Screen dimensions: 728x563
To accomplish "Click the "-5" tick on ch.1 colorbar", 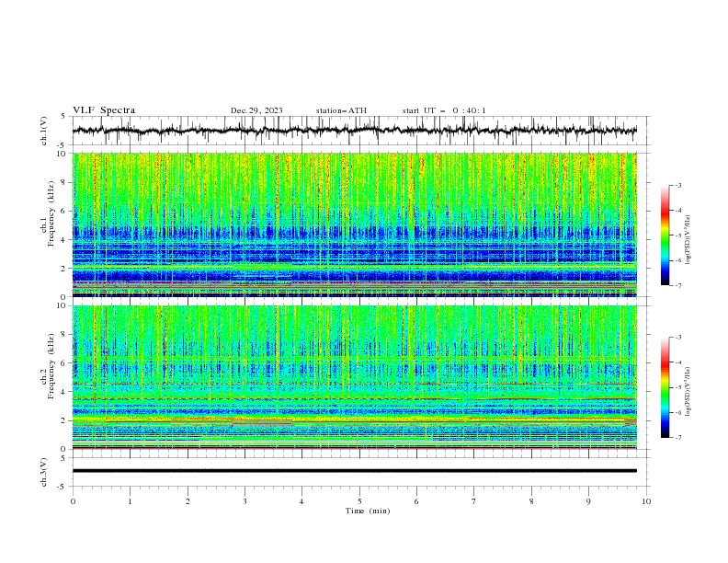I will 677,236.
